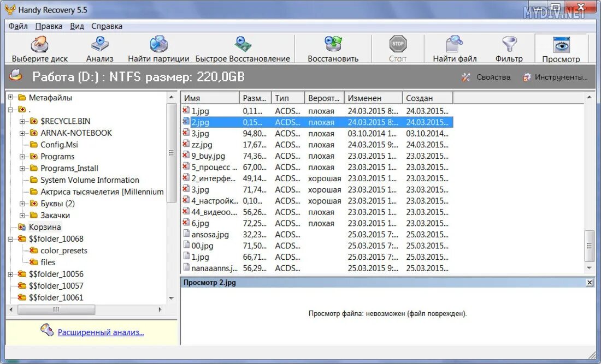Open Найти партиции tool
Image resolution: width=601 pixels, height=364 pixels.
pos(158,49)
